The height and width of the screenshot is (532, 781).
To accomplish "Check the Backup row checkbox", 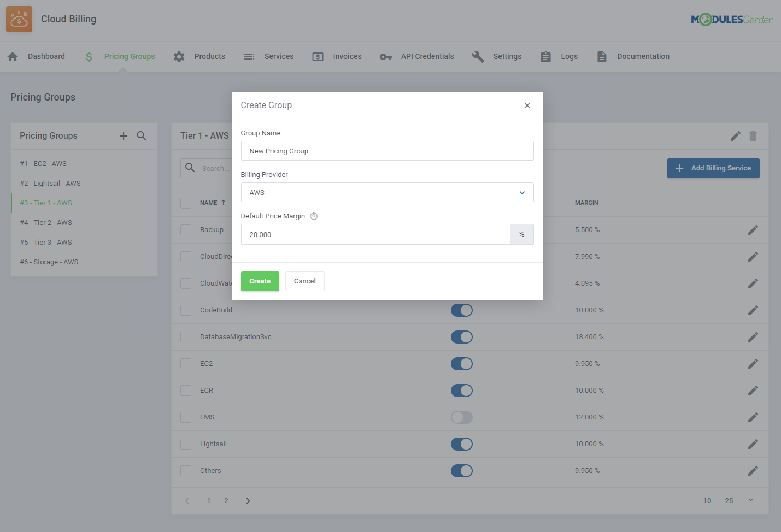I will [x=186, y=230].
